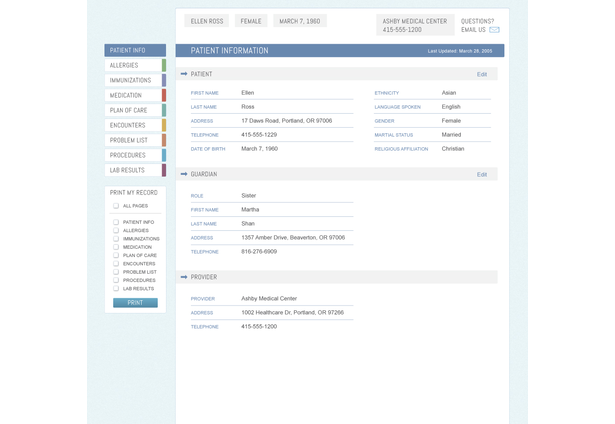This screenshot has height=424, width=615.
Task: Open the Medication sidebar tab
Action: [x=135, y=95]
